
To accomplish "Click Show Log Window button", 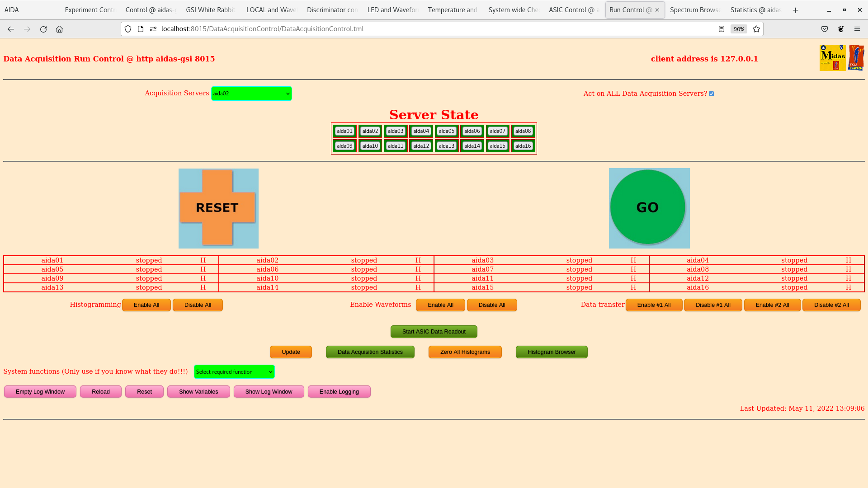I will (x=269, y=392).
